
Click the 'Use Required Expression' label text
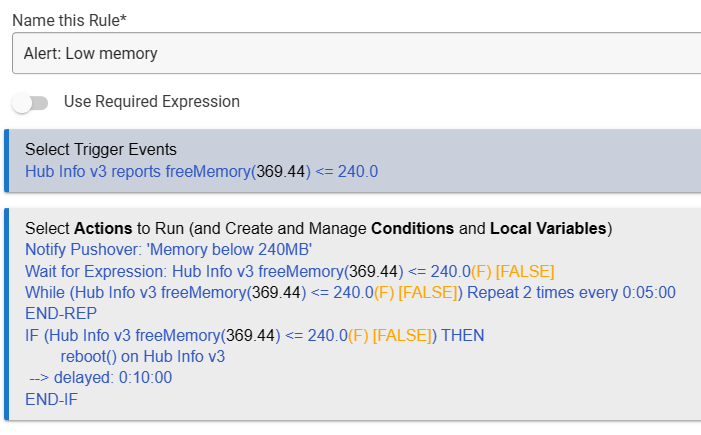pos(151,102)
